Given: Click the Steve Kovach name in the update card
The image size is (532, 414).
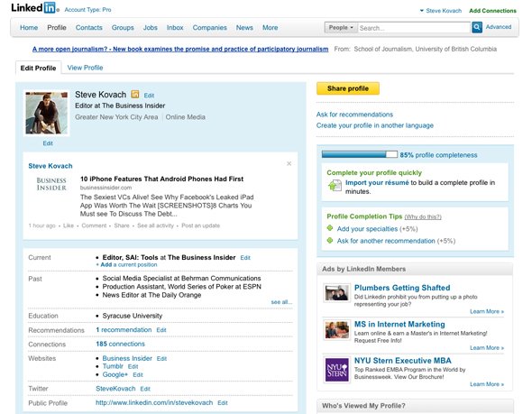Looking at the screenshot, I should [x=50, y=166].
